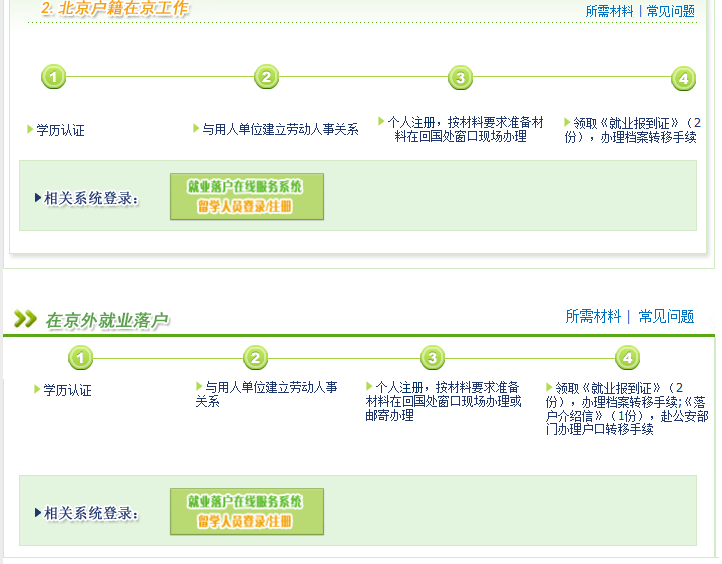
Task: Select step 4 circle in 在京外就业落户 section
Action: tap(627, 358)
